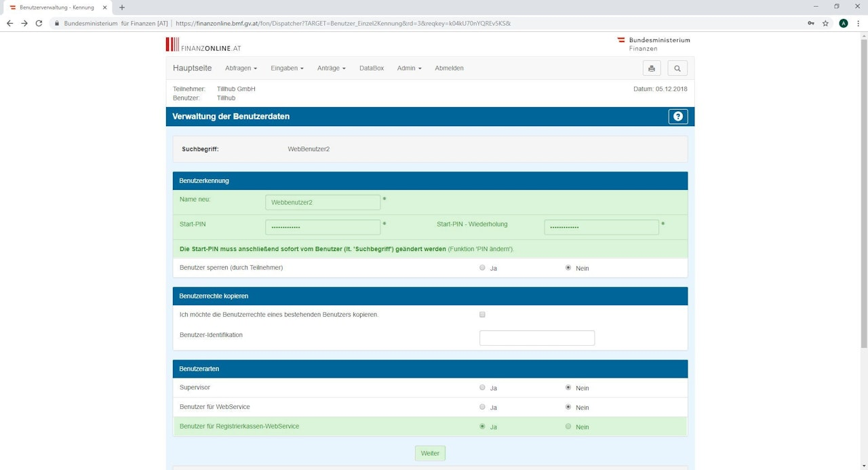868x470 pixels.
Task: Click Abmelden to log out
Action: click(449, 68)
